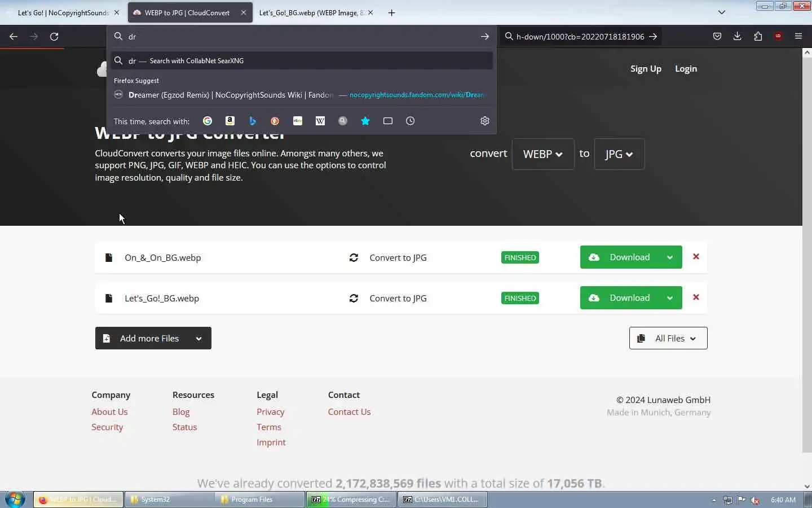
Task: Remove Let's_Go!_BG.webp with red X
Action: (696, 297)
